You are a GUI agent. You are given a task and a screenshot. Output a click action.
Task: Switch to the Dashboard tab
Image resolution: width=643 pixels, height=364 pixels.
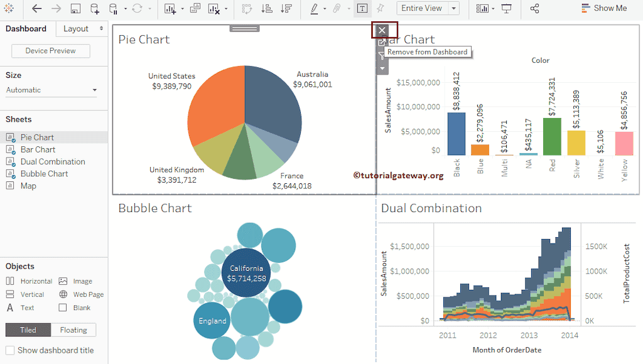click(x=26, y=29)
